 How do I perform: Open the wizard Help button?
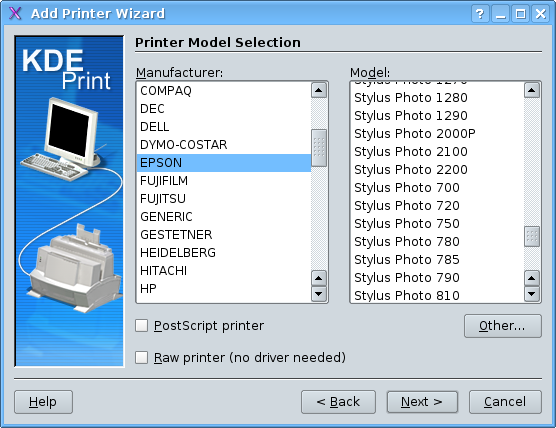(43, 402)
